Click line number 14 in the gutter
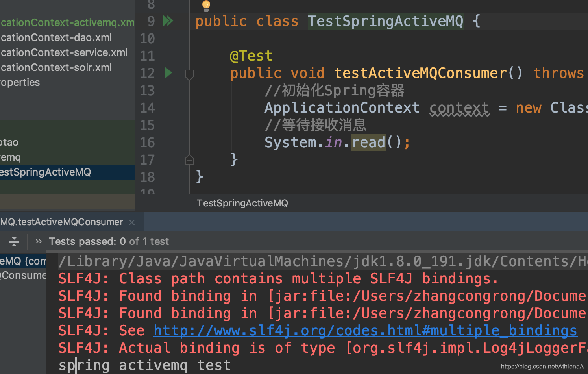This screenshot has height=374, width=588. pyautogui.click(x=148, y=108)
